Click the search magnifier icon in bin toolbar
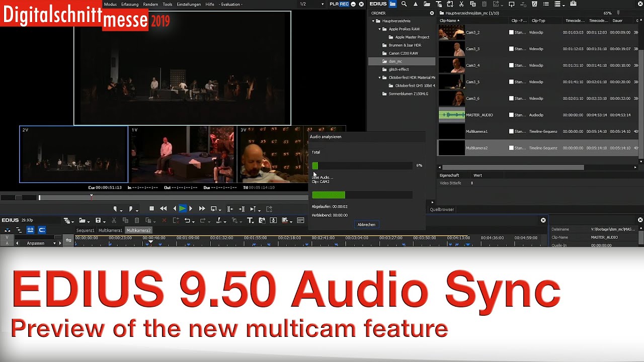The image size is (644, 362). [404, 4]
